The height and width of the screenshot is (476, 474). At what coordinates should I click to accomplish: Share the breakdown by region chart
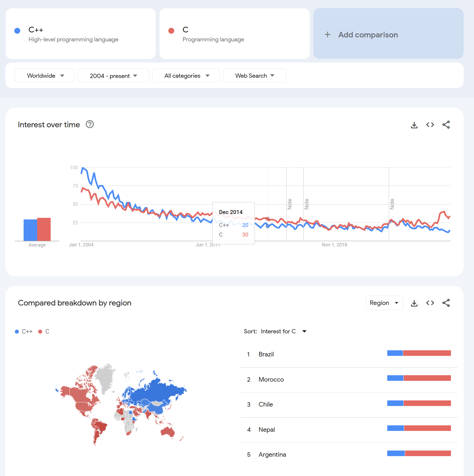coord(446,303)
